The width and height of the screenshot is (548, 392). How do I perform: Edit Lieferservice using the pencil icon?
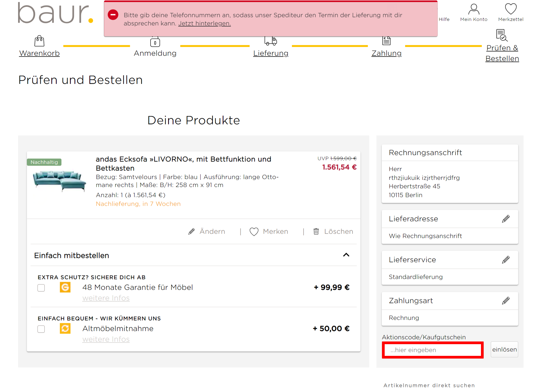point(506,260)
